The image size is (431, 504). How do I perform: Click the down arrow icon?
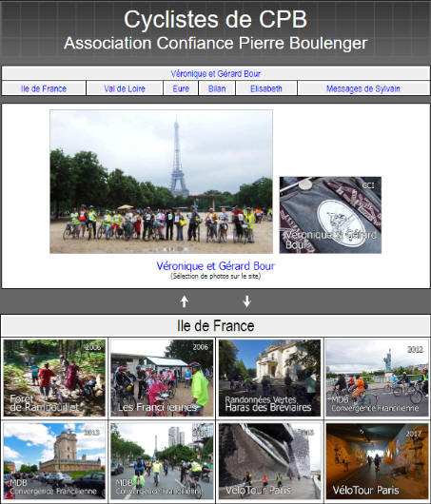(x=246, y=301)
